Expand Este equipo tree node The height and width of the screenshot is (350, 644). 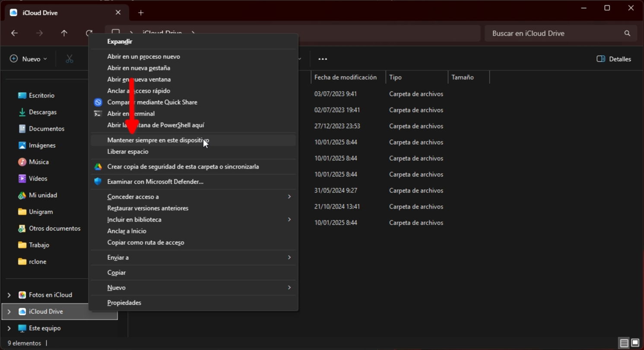point(9,328)
